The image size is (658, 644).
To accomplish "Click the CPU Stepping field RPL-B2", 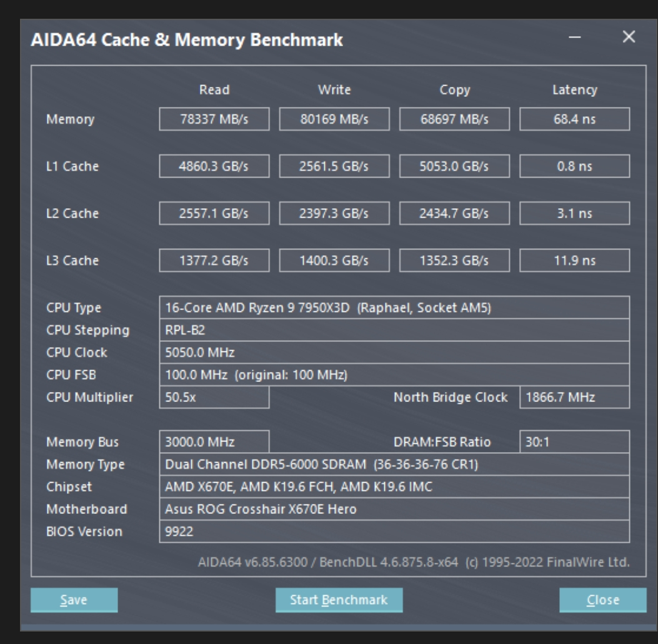I will (394, 330).
